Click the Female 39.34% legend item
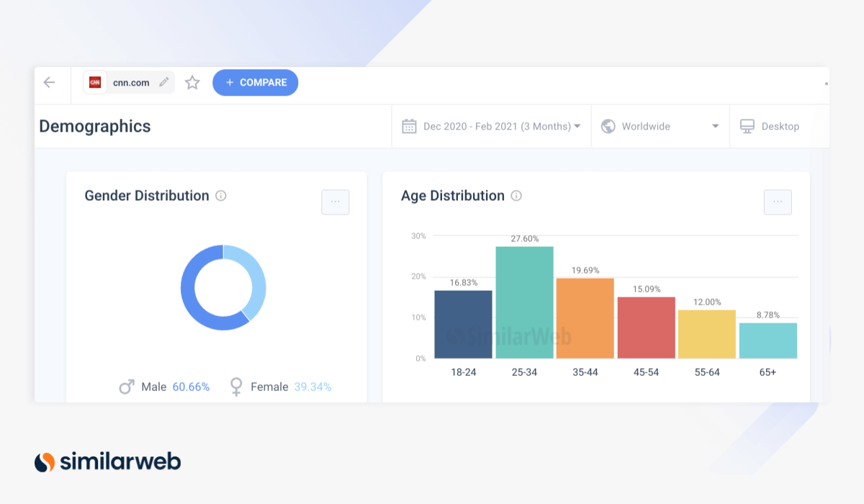864x504 pixels. pos(281,387)
